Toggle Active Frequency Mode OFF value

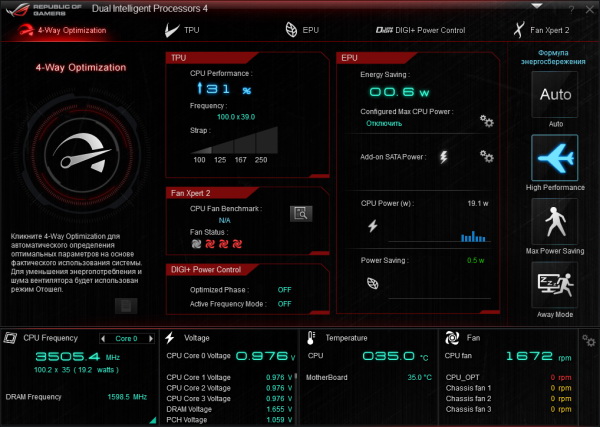point(284,304)
